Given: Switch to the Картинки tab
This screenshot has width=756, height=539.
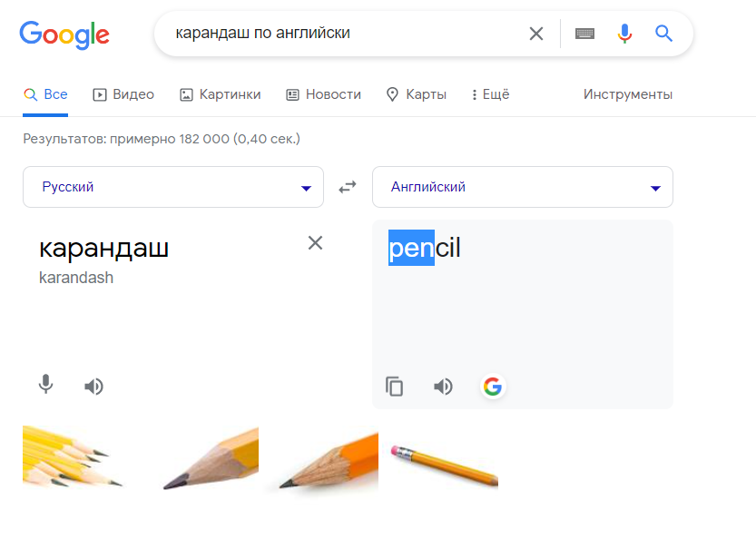Looking at the screenshot, I should click(221, 94).
